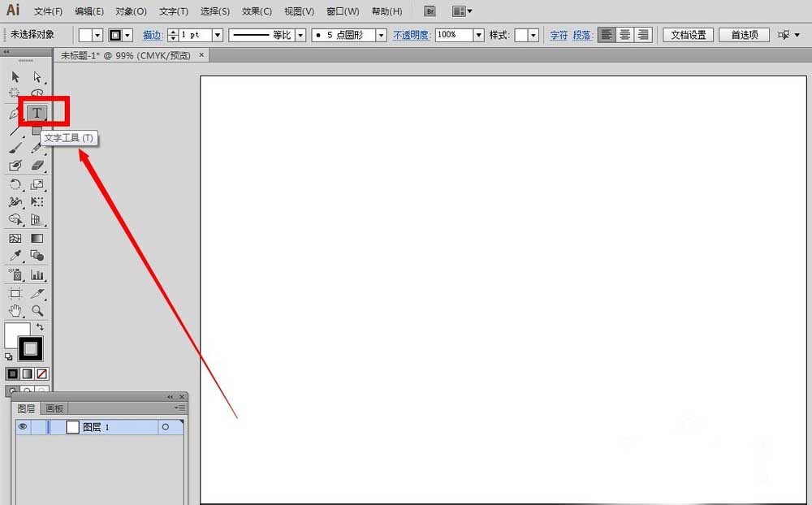Select the Type tool (T)
Image resolution: width=812 pixels, height=505 pixels.
click(37, 112)
